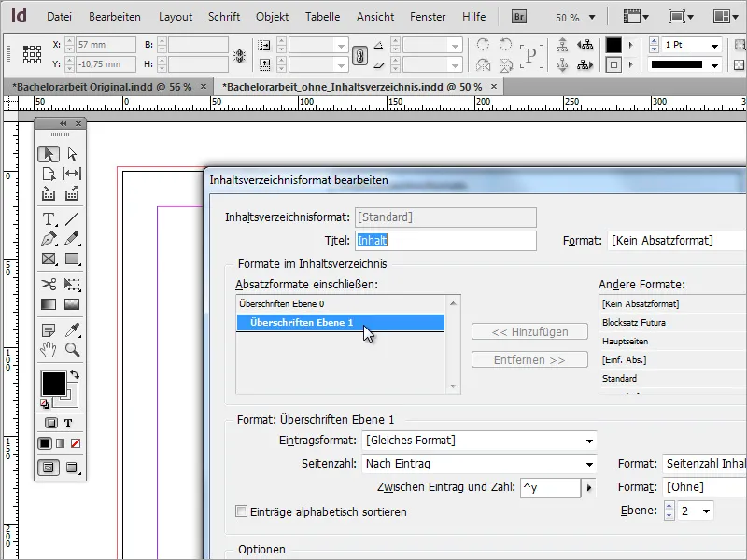Open Zwischen Eintrag und Zahl flyout arrow
747x560 pixels.
[589, 487]
